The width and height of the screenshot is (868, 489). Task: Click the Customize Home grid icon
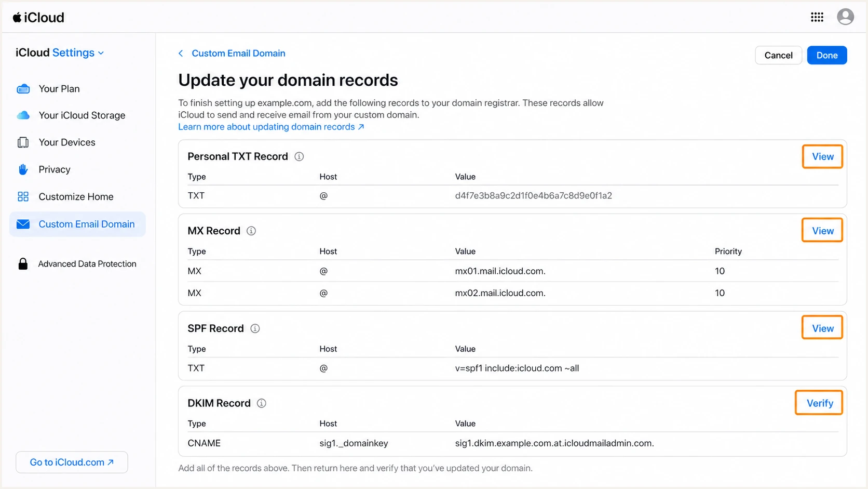(23, 196)
